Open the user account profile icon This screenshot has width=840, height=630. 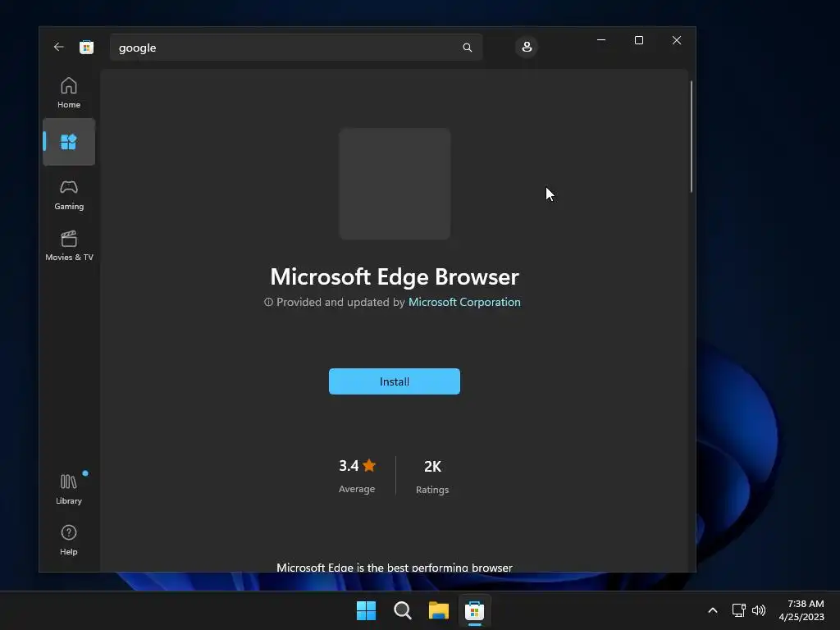pos(527,47)
